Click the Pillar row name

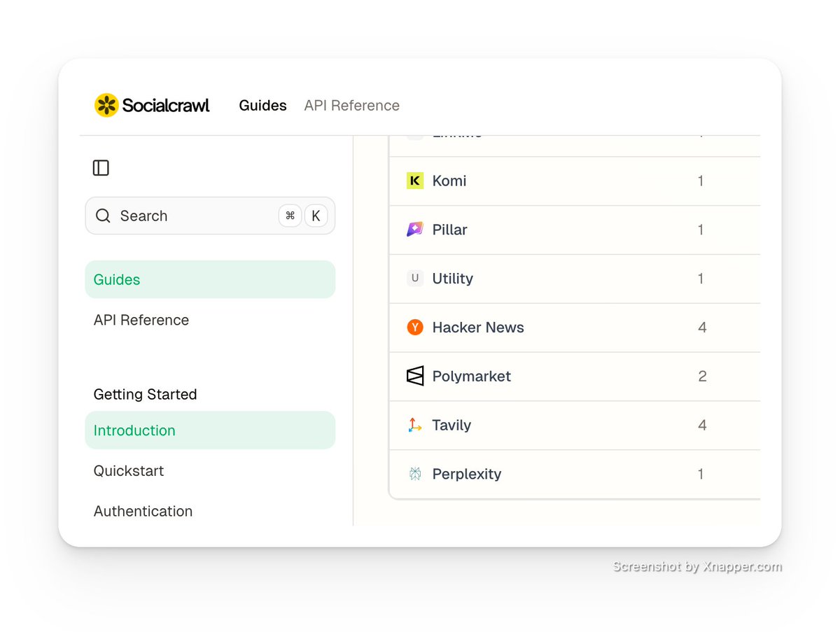point(449,230)
